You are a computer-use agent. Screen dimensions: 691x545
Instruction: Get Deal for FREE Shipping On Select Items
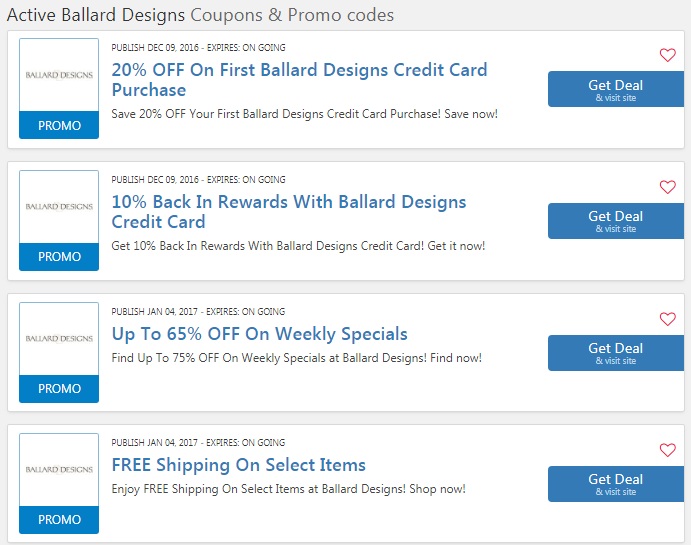point(616,484)
